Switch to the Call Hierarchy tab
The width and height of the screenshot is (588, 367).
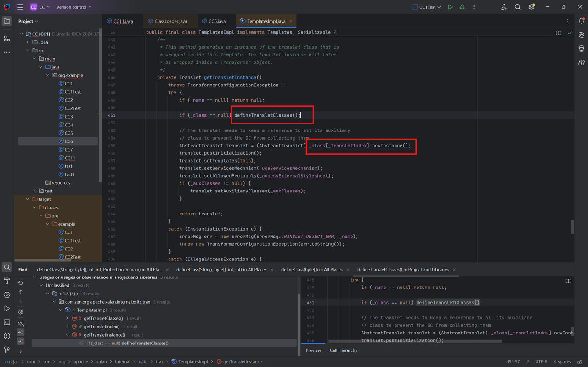pyautogui.click(x=343, y=350)
